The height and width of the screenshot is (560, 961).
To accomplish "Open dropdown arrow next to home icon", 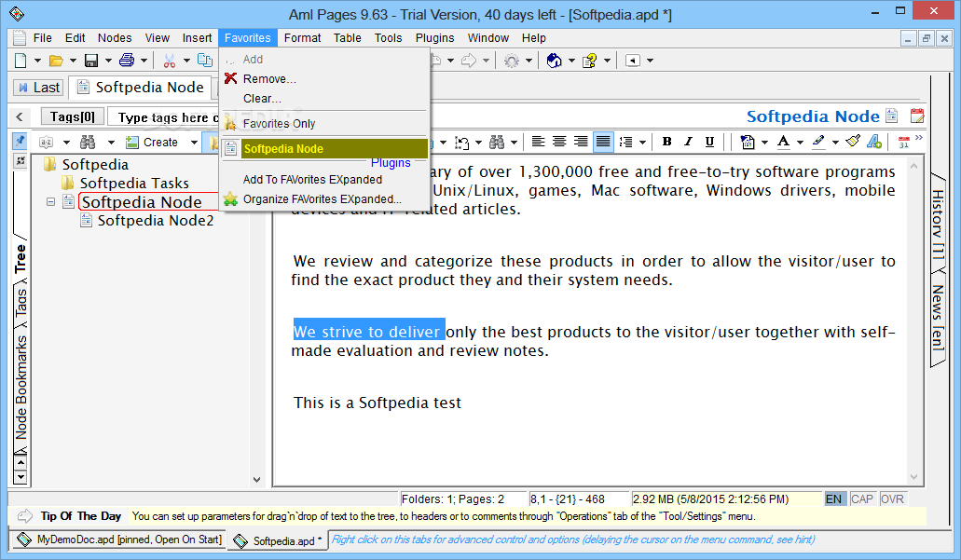I will click(571, 60).
